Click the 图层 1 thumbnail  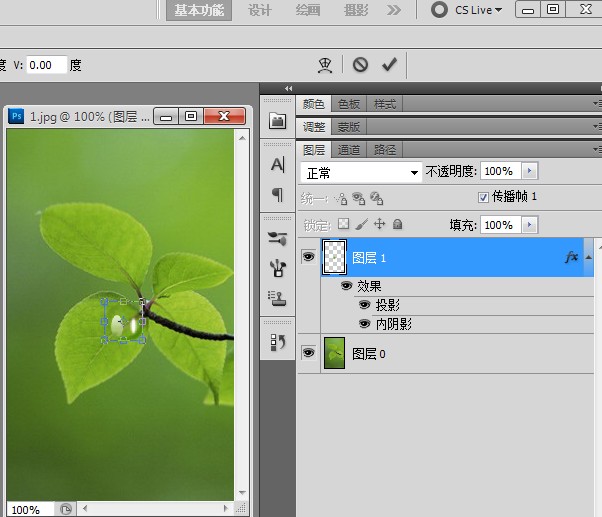[x=334, y=257]
